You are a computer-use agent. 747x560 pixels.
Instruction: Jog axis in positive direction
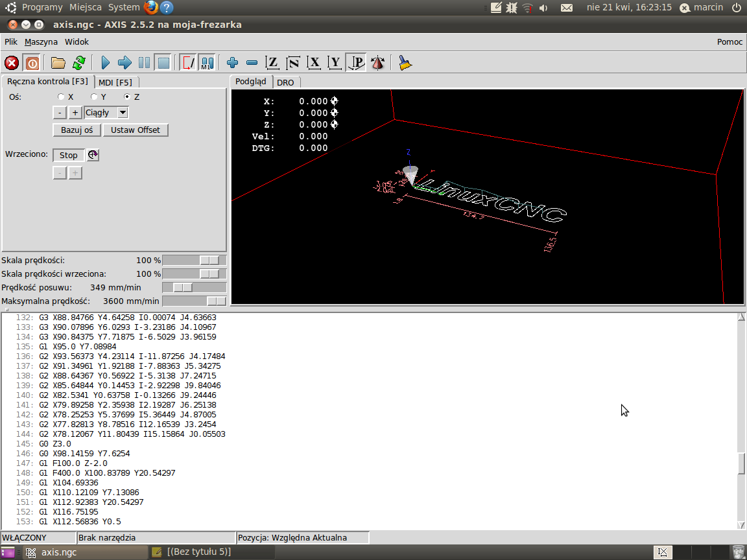[x=75, y=113]
